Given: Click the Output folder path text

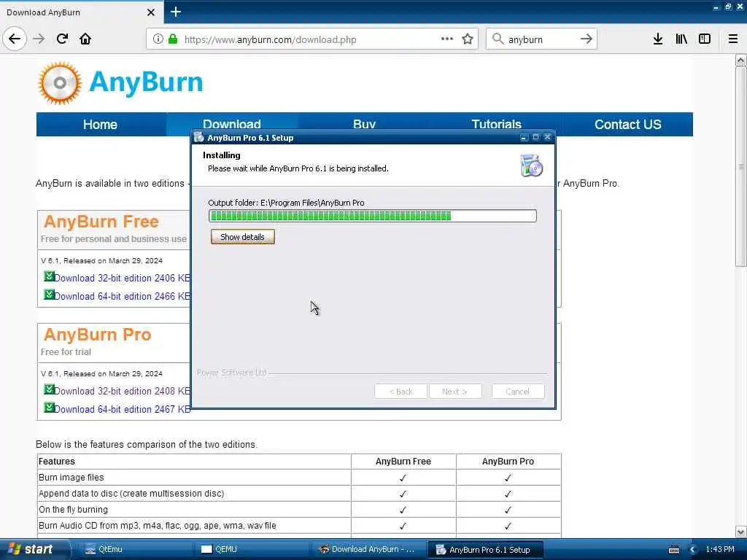Looking at the screenshot, I should click(x=286, y=203).
